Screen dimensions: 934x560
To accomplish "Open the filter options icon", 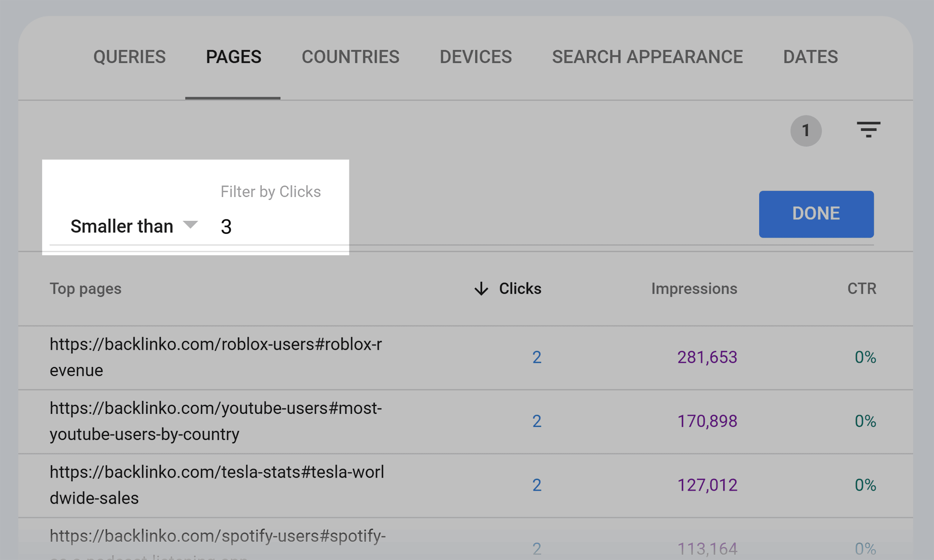I will tap(868, 130).
